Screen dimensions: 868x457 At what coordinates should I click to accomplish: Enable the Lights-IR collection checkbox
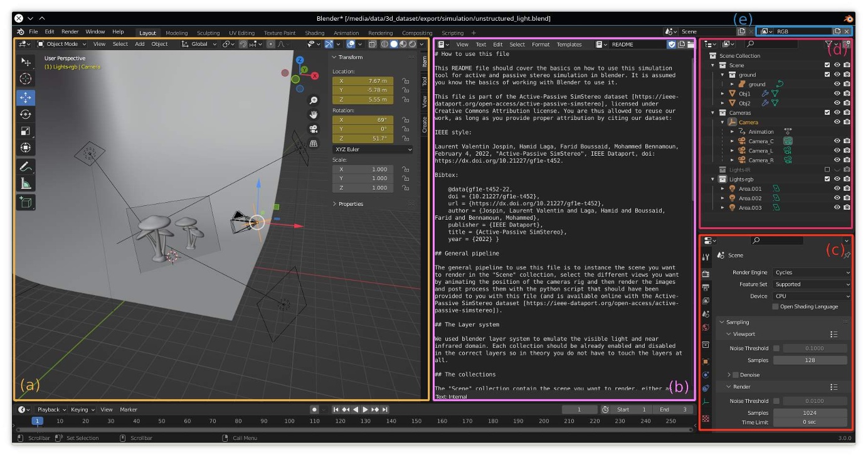tap(827, 170)
